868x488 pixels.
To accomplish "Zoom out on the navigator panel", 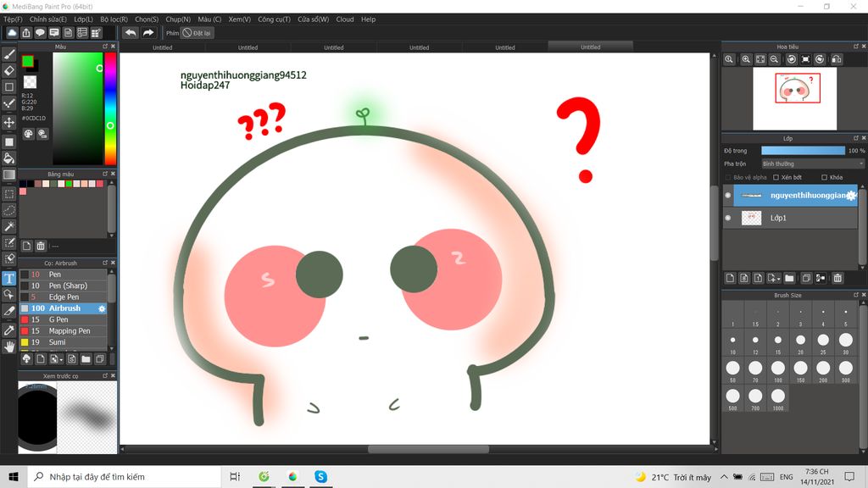I will click(775, 59).
